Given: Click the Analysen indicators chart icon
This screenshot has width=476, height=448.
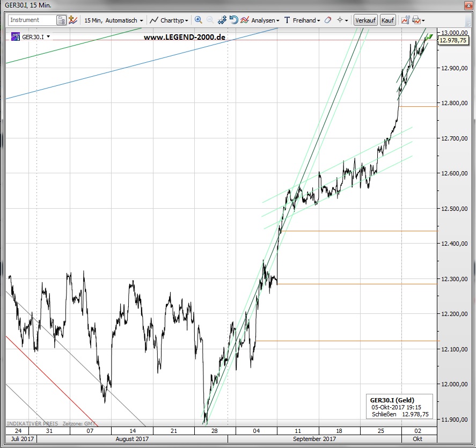Looking at the screenshot, I should click(x=245, y=20).
